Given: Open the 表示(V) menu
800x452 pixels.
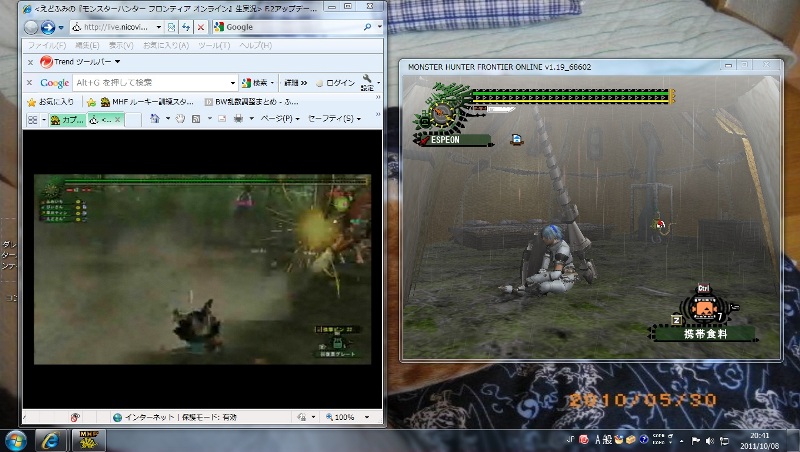Looking at the screenshot, I should coord(121,45).
